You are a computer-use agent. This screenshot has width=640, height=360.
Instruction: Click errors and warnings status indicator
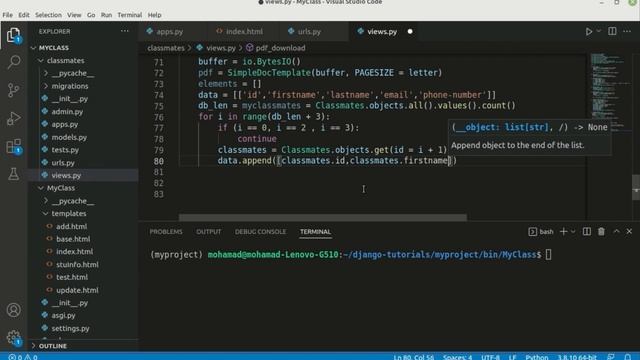(23, 357)
